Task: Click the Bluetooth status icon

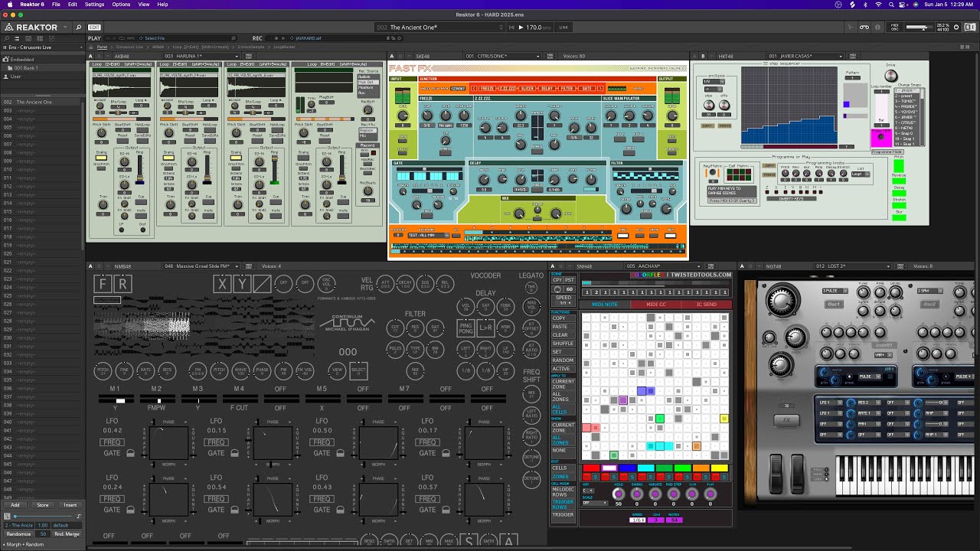Action: point(865,5)
